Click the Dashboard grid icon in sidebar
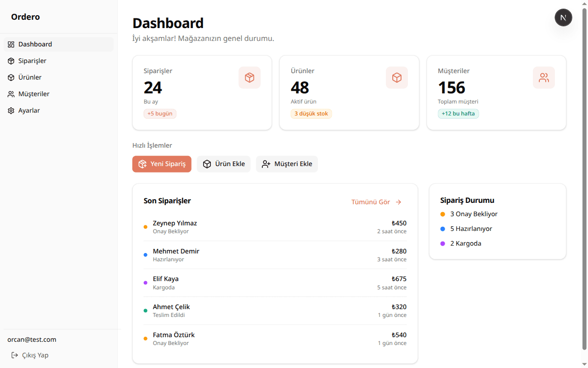Screen dimensions: 588x368 [x=11, y=45]
